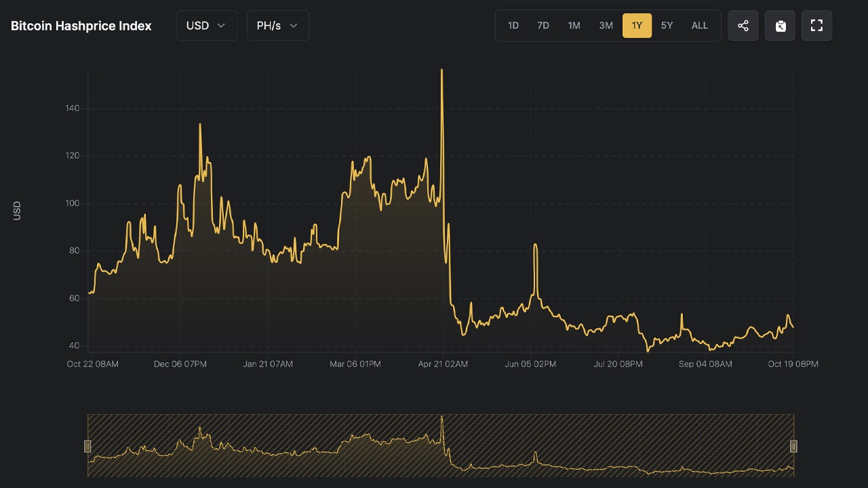Reselect the highlighted 1Y button
Viewport: 868px width, 488px height.
[x=637, y=25]
